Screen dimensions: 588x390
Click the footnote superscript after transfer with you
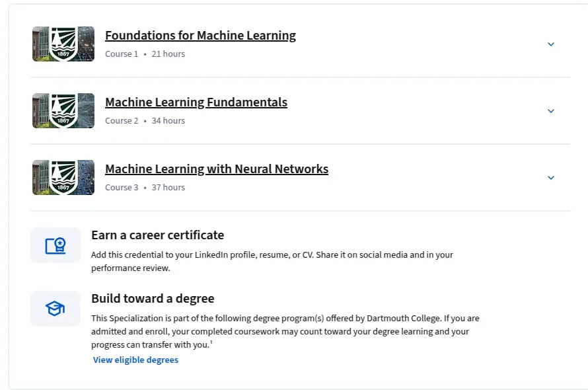coord(211,342)
